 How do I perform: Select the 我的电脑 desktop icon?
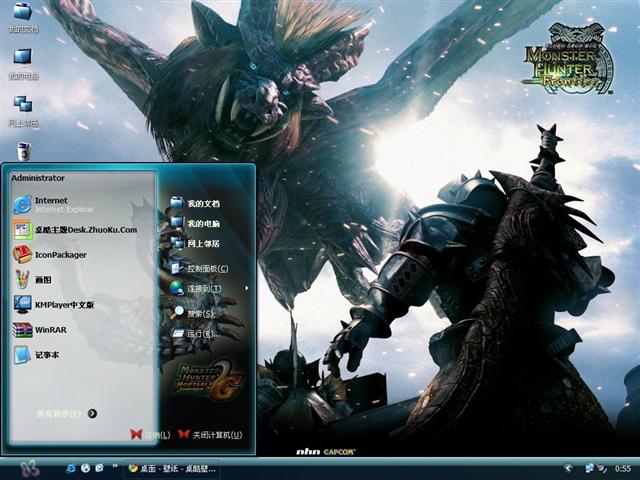[x=22, y=62]
